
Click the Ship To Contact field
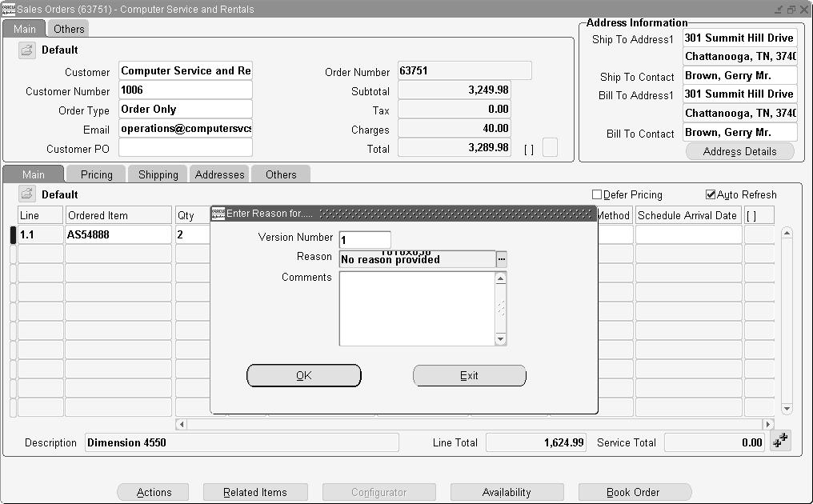pos(740,75)
